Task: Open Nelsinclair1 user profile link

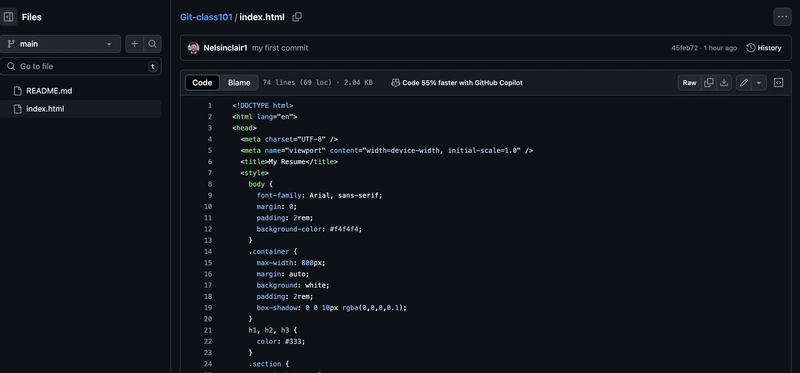Action: (x=225, y=48)
